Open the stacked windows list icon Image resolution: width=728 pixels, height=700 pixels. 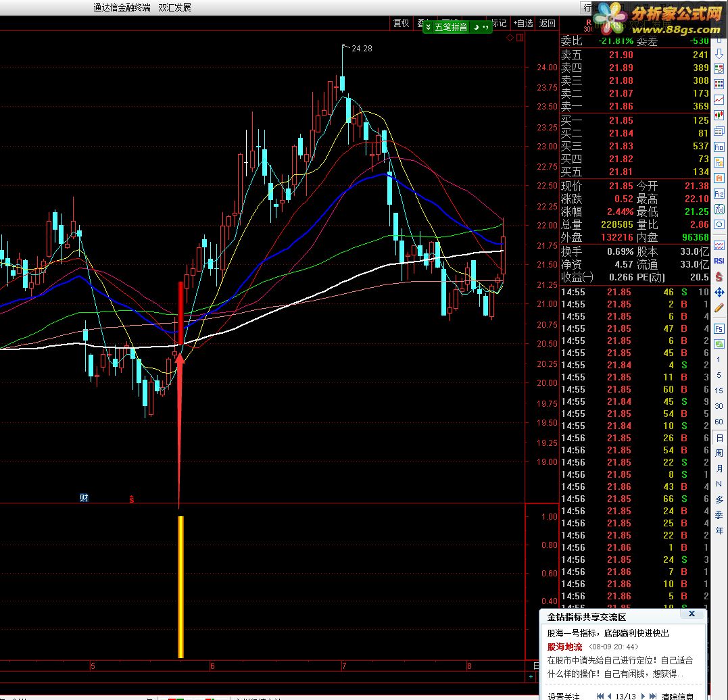(x=719, y=131)
